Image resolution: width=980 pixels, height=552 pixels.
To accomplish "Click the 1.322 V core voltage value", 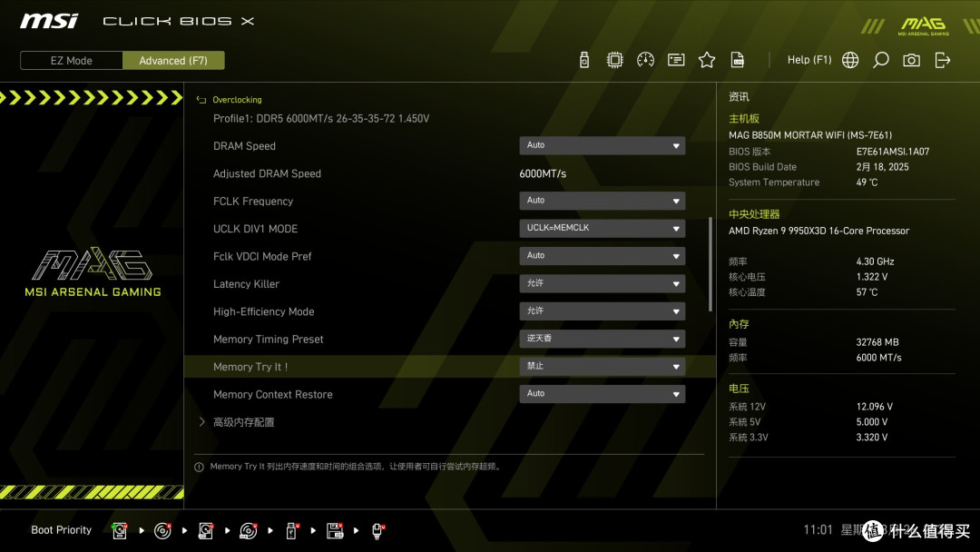I will (872, 276).
